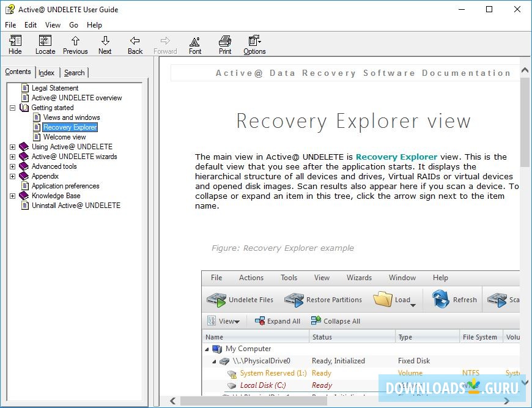Open the Welcome view topic
This screenshot has height=408, width=532.
coord(64,137)
